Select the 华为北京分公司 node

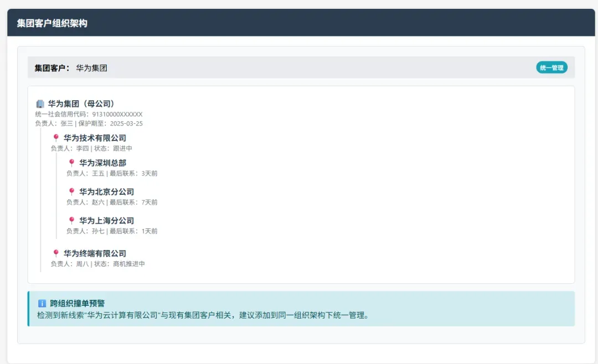point(106,192)
